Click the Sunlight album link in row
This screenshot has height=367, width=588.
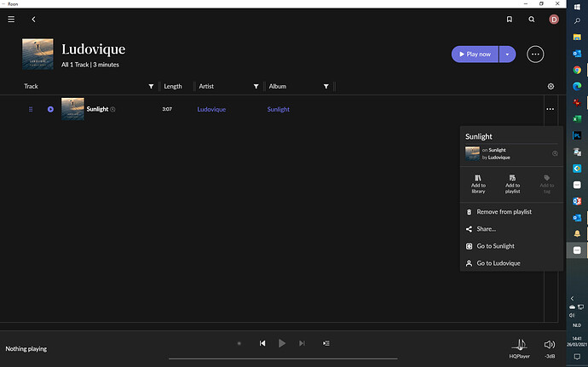pyautogui.click(x=279, y=109)
